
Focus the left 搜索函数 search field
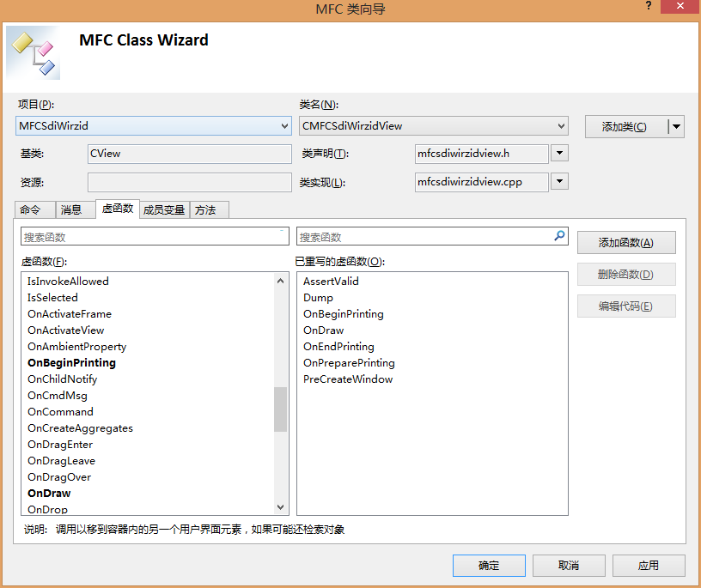point(155,236)
